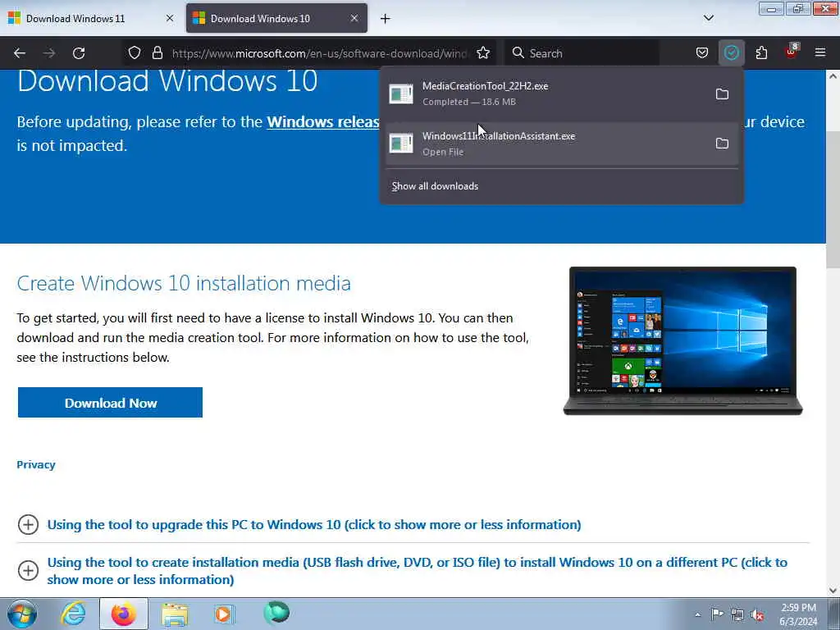Click the muted volume tray icon

757,614
